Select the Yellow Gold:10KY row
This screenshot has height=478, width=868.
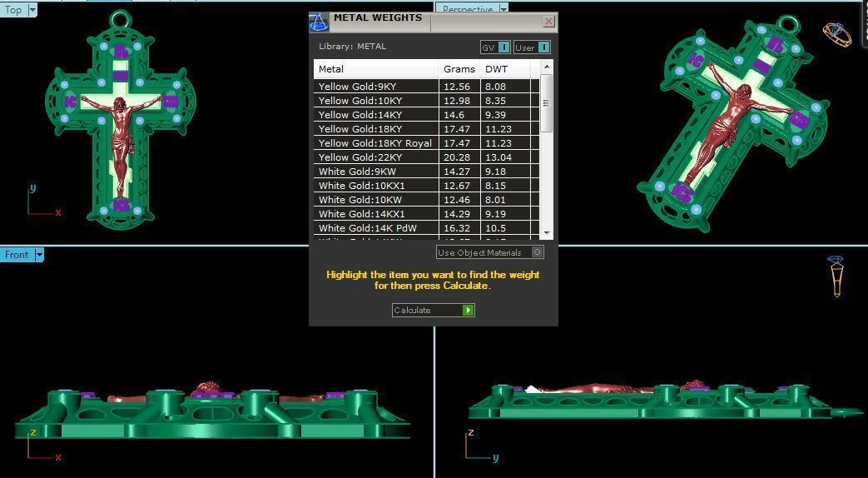(426, 101)
